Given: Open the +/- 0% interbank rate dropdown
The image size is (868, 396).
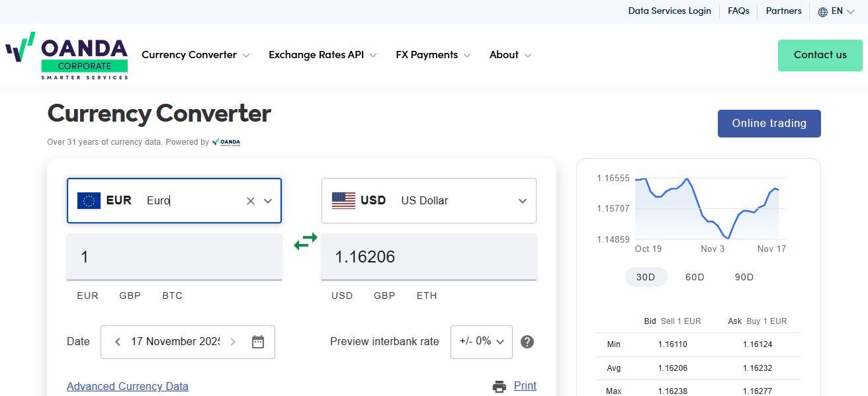Looking at the screenshot, I should point(481,342).
